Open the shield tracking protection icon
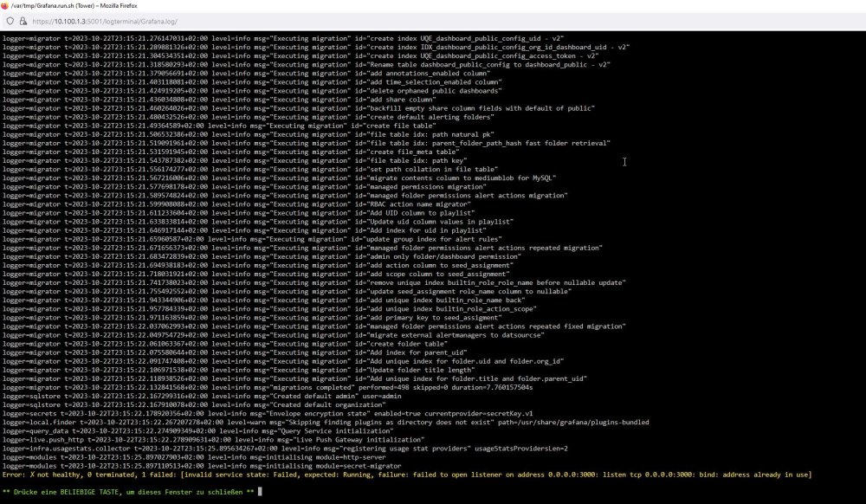Viewport: 866px width, 504px height. click(x=10, y=21)
